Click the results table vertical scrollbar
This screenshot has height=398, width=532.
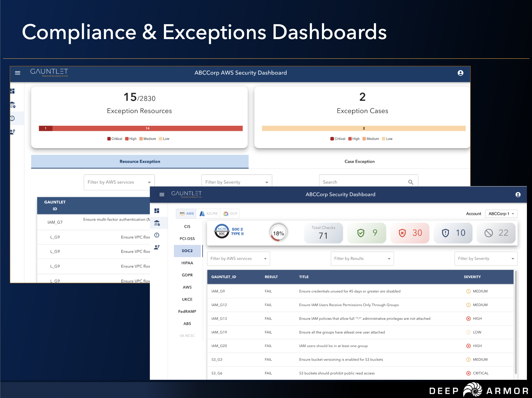516,323
